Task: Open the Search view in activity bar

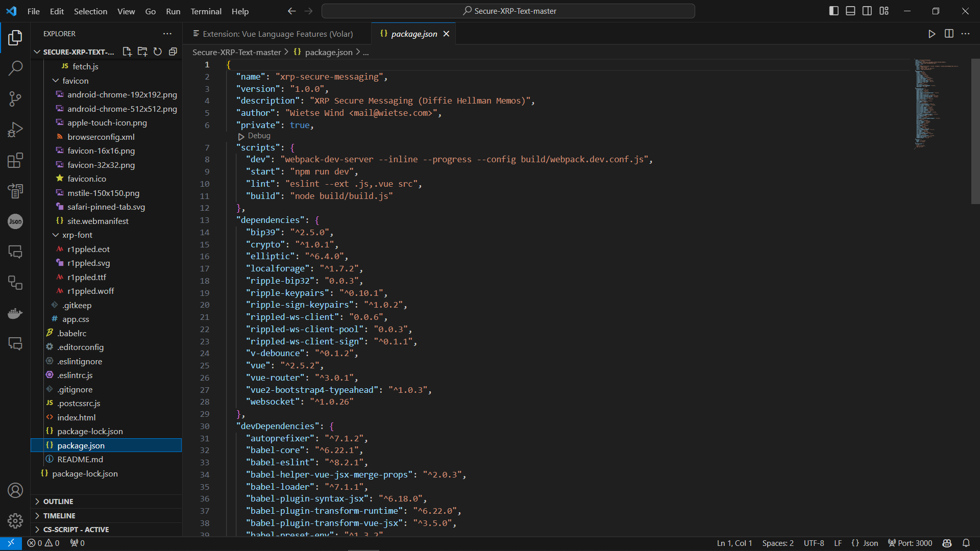Action: [15, 68]
